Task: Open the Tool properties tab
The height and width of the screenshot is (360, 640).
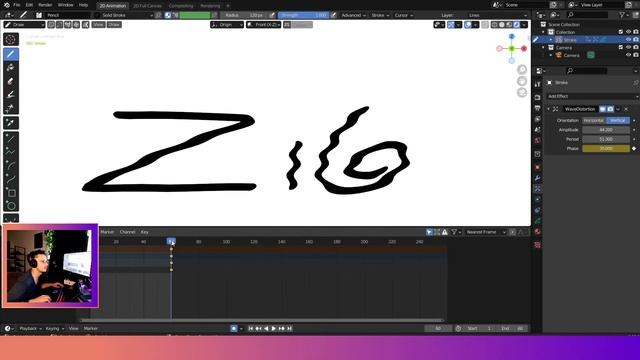Action: coord(538,84)
